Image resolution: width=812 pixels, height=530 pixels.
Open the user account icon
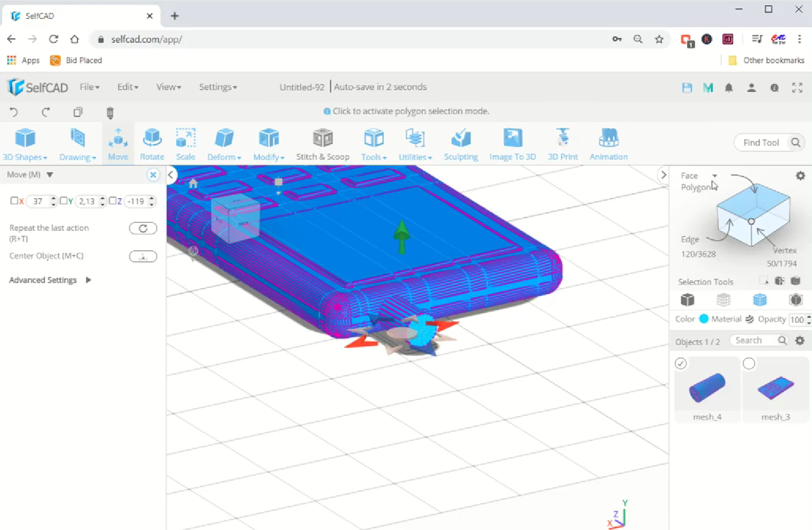(x=751, y=87)
